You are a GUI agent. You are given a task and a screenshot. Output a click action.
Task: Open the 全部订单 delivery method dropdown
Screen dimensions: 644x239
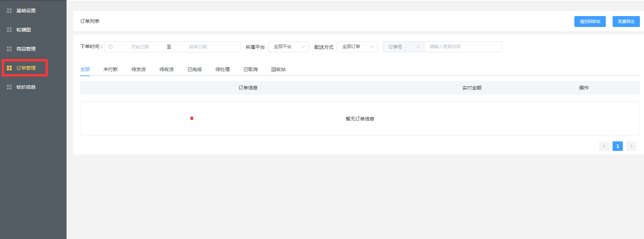point(357,47)
